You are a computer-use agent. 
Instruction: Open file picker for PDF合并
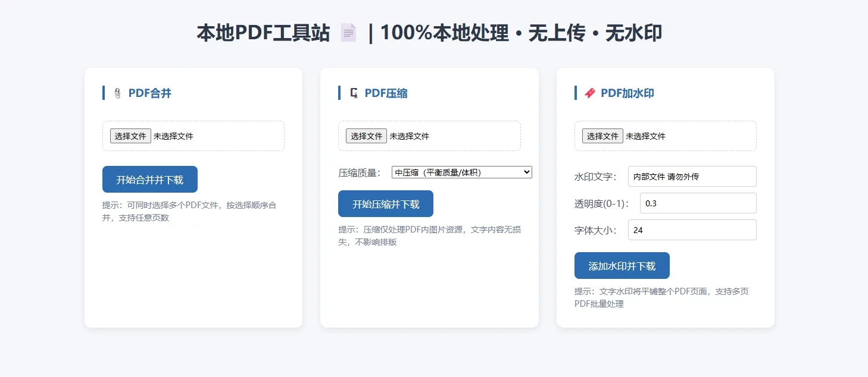(130, 136)
